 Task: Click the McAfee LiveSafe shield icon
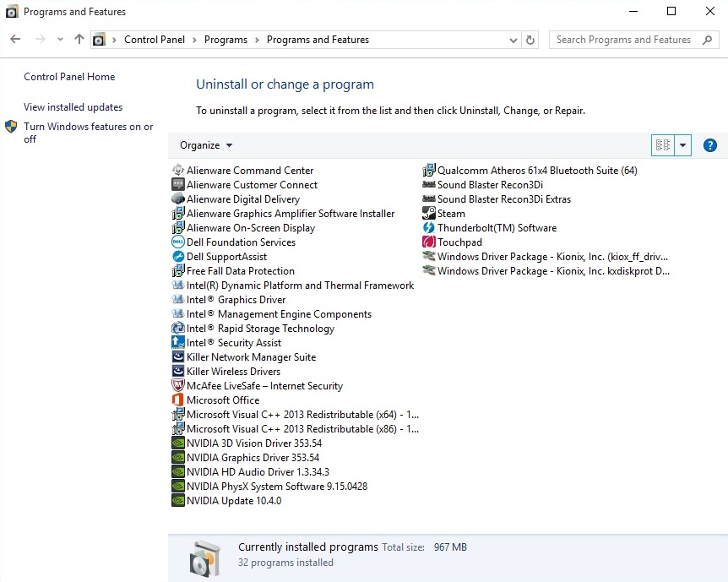pos(178,385)
